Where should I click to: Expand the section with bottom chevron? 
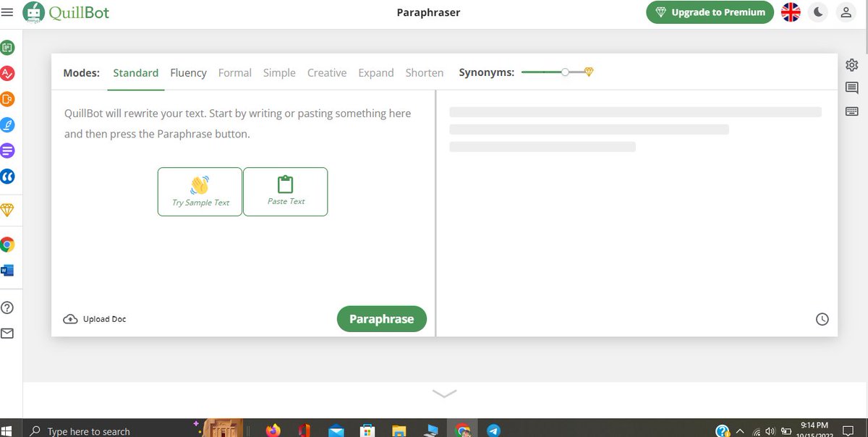445,394
